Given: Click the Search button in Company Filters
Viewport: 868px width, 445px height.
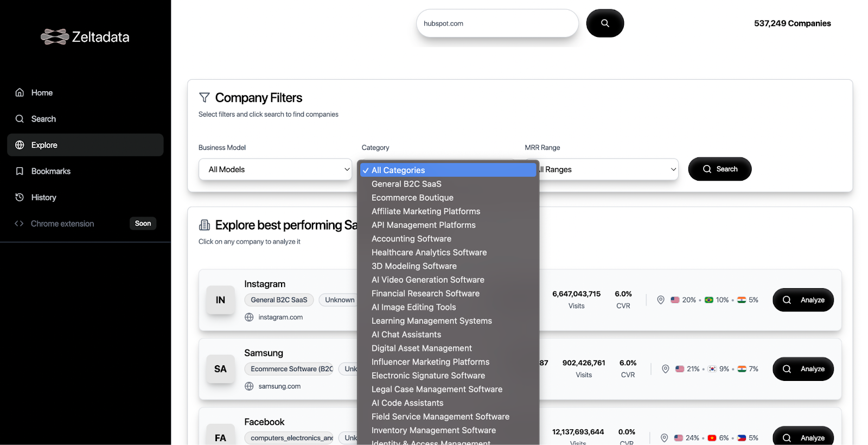Looking at the screenshot, I should (720, 169).
